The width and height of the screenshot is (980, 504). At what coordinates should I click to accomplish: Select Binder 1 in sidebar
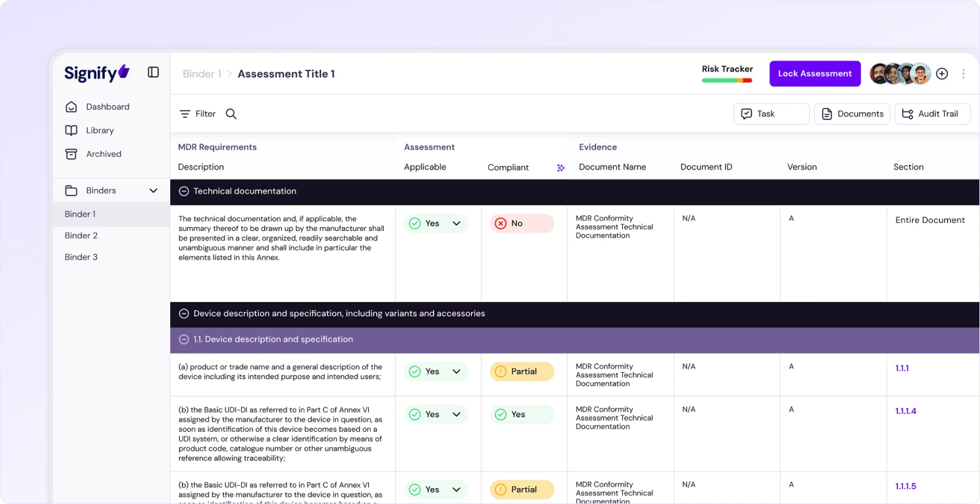point(111,214)
